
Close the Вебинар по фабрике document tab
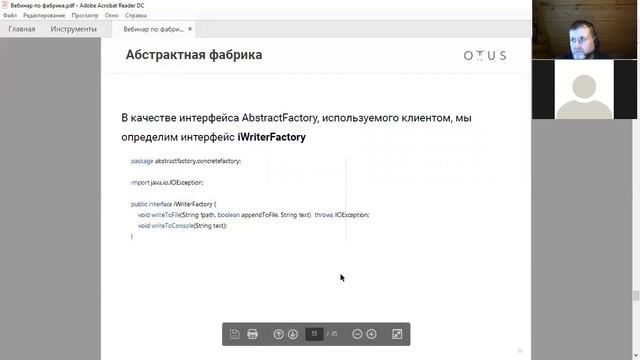[190, 29]
